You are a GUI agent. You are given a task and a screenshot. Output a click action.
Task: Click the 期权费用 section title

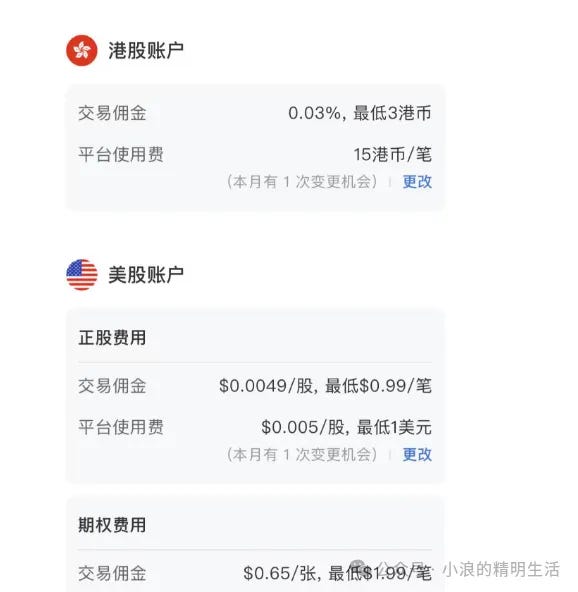tap(112, 525)
